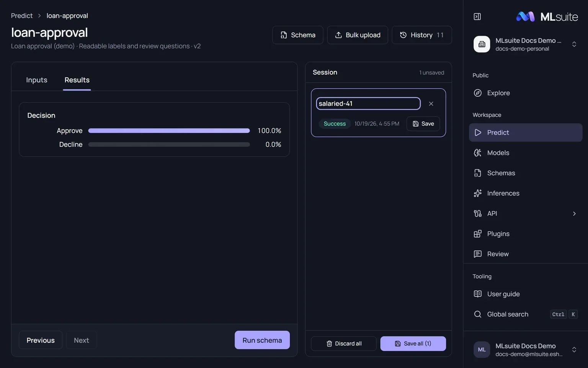
Task: Click the Success status badge
Action: [x=335, y=123]
